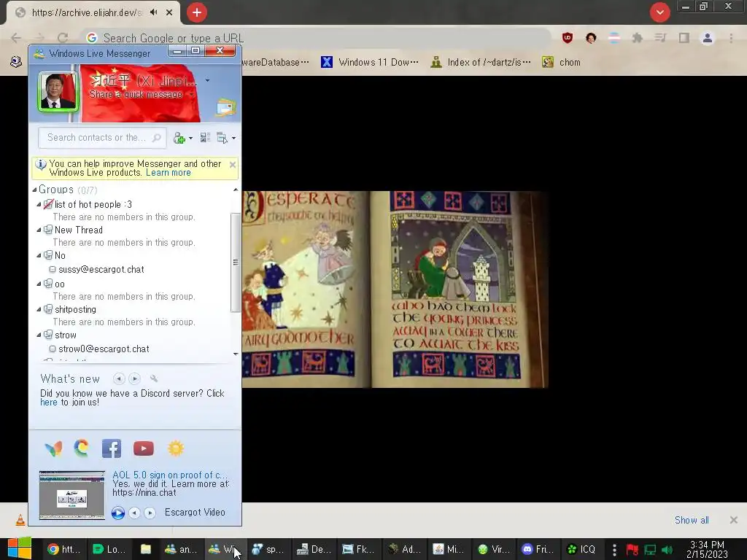This screenshot has height=560, width=747.
Task: Switch to the Discord 'Fri...' taskbar item
Action: [x=538, y=549]
